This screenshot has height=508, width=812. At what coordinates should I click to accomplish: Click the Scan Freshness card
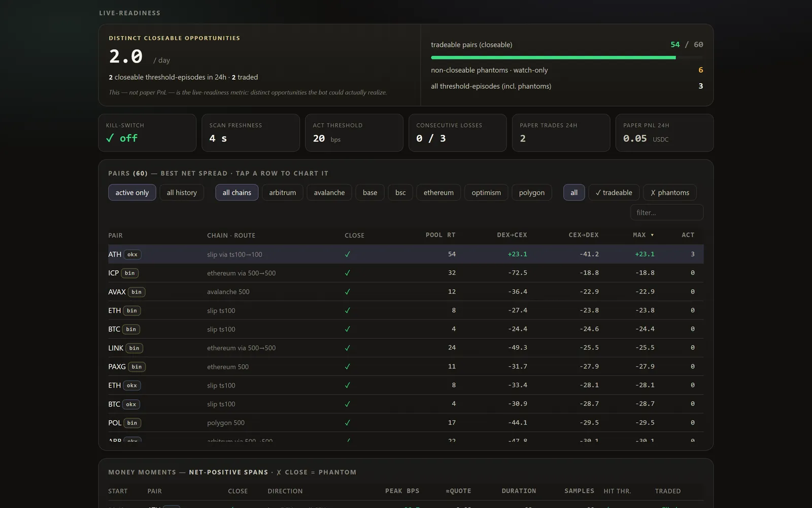[251, 133]
